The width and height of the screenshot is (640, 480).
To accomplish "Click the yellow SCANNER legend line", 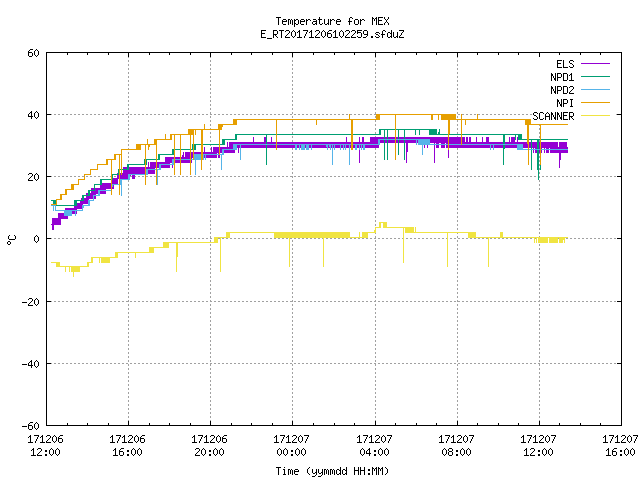I will coord(595,116).
